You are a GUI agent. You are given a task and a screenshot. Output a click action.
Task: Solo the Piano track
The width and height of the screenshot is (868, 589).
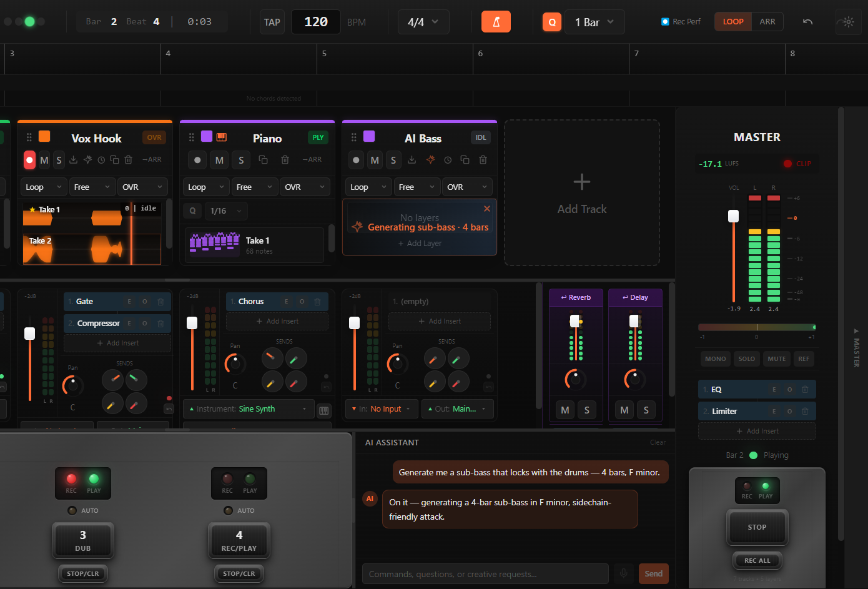click(x=241, y=160)
